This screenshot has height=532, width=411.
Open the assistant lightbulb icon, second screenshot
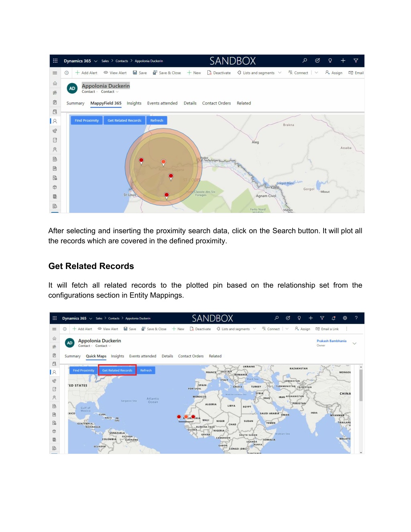299,318
